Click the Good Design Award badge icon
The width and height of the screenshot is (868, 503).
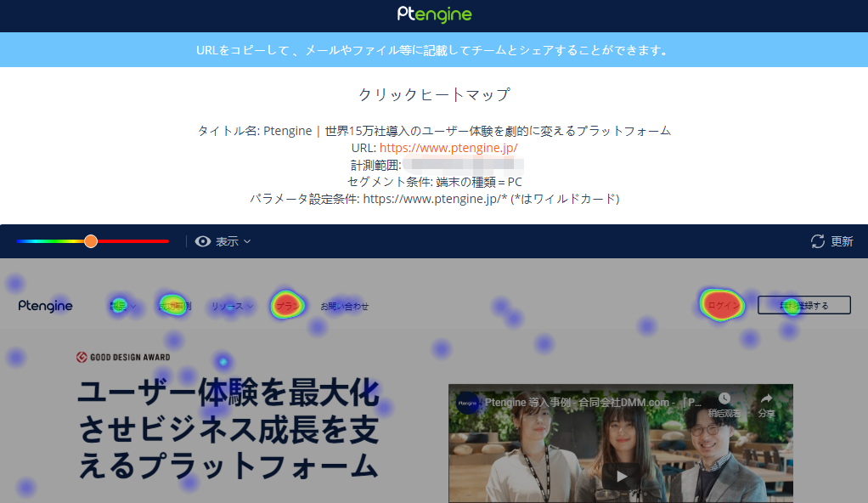click(x=82, y=358)
